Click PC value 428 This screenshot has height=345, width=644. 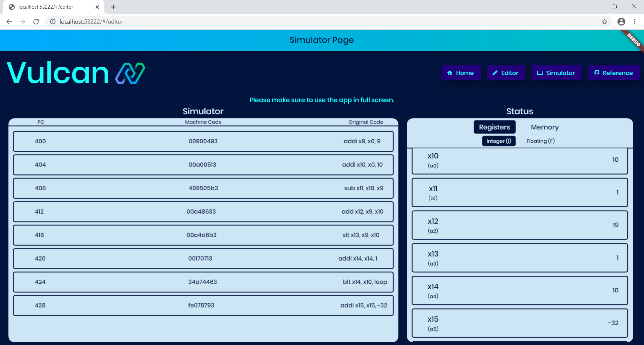tap(40, 305)
